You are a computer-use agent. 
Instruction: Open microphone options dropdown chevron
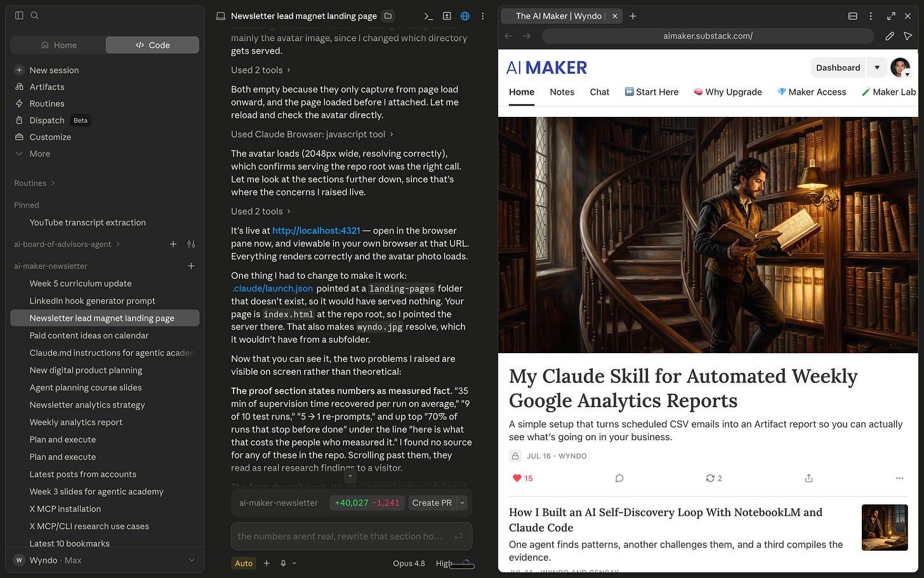click(294, 563)
